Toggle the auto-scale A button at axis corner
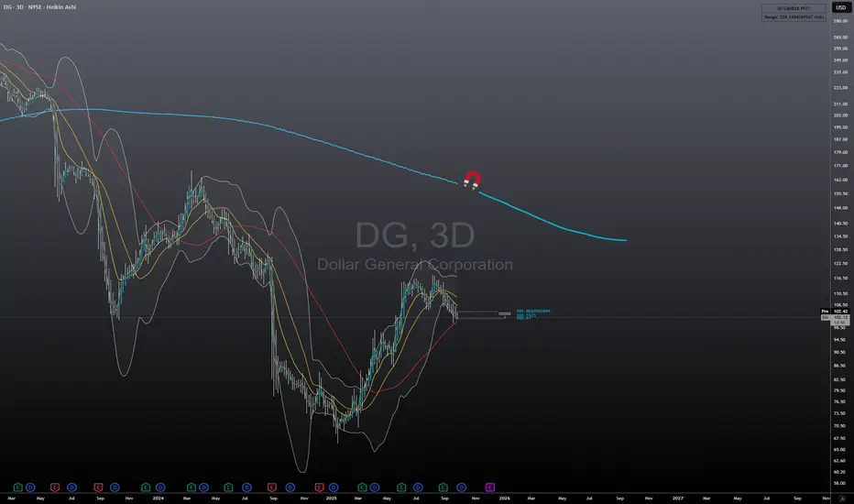854x504 pixels. (x=843, y=499)
